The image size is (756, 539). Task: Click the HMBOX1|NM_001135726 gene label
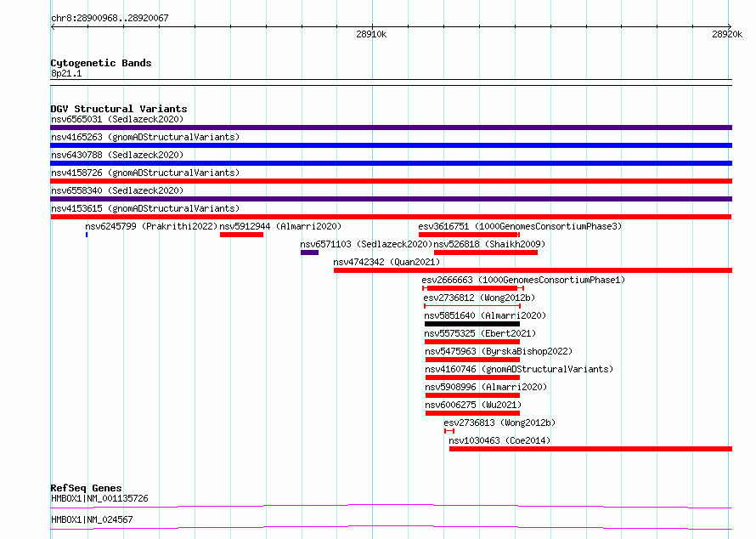tap(99, 498)
